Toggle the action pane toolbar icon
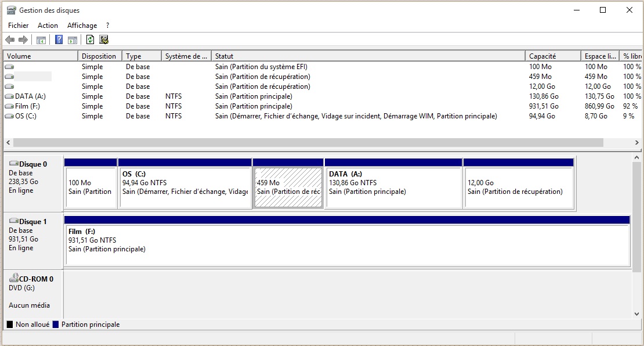 pos(73,40)
